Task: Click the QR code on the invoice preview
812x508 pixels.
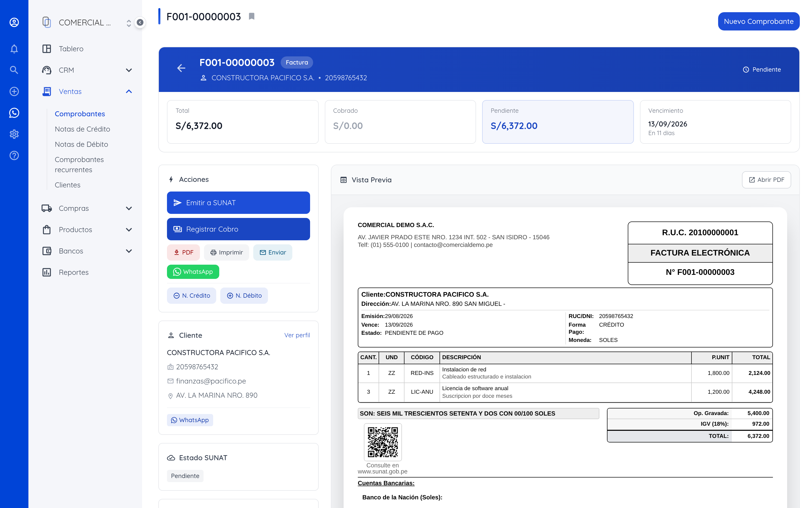Action: [x=382, y=442]
